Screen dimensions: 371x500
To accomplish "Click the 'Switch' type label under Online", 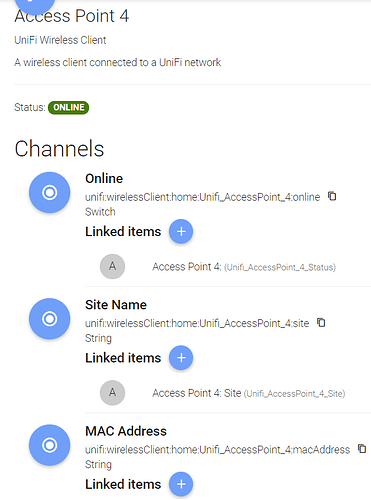I will pyautogui.click(x=100, y=212).
